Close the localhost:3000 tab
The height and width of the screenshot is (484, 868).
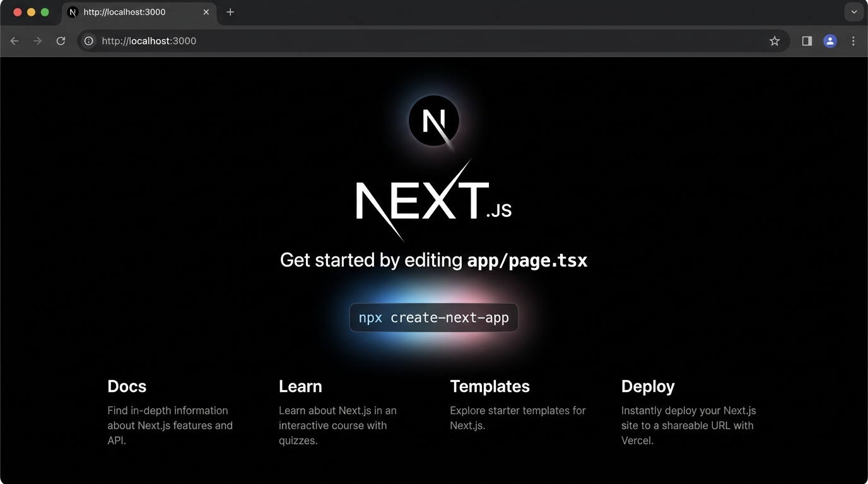click(x=206, y=12)
